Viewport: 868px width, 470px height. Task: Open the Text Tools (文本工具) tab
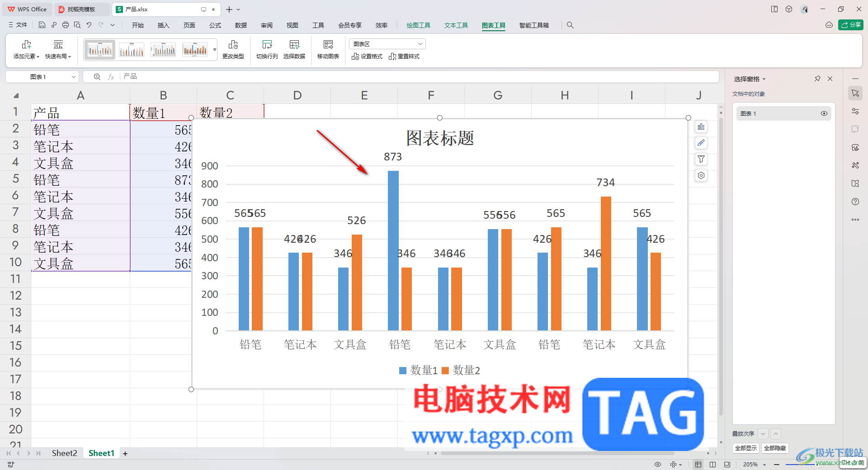(x=456, y=25)
